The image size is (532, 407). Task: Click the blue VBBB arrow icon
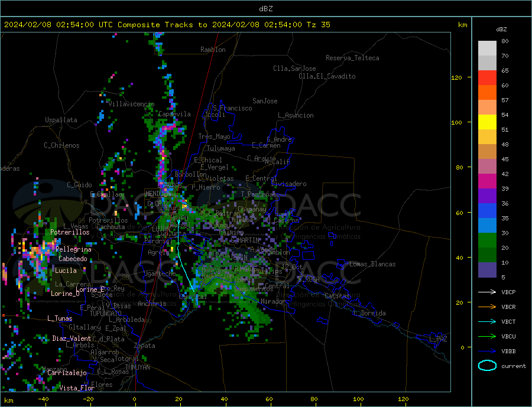pos(487,351)
